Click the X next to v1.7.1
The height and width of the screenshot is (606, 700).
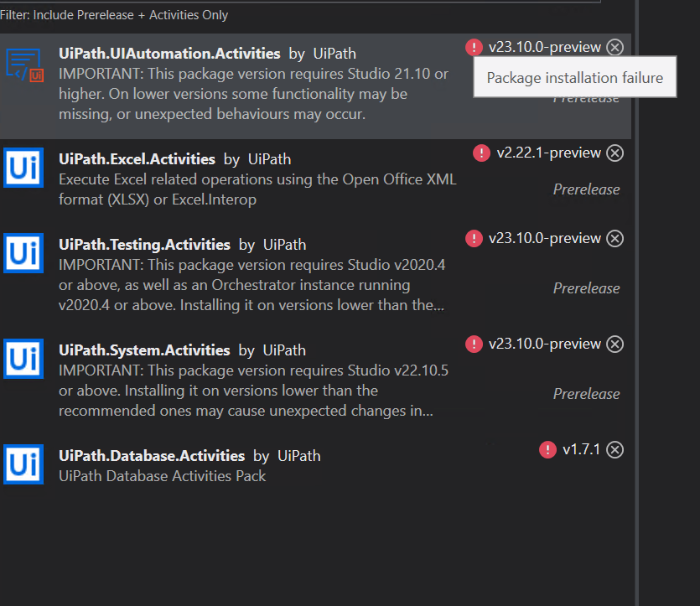point(615,449)
